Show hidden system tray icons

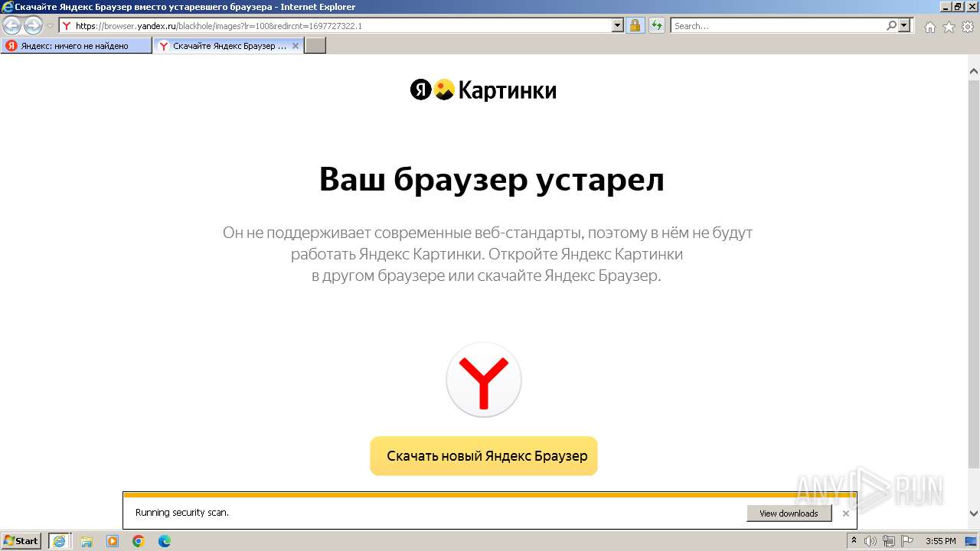(x=854, y=541)
